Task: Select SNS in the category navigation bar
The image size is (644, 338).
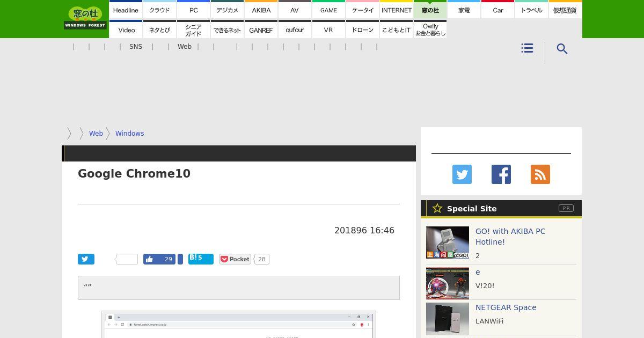Action: tap(136, 47)
